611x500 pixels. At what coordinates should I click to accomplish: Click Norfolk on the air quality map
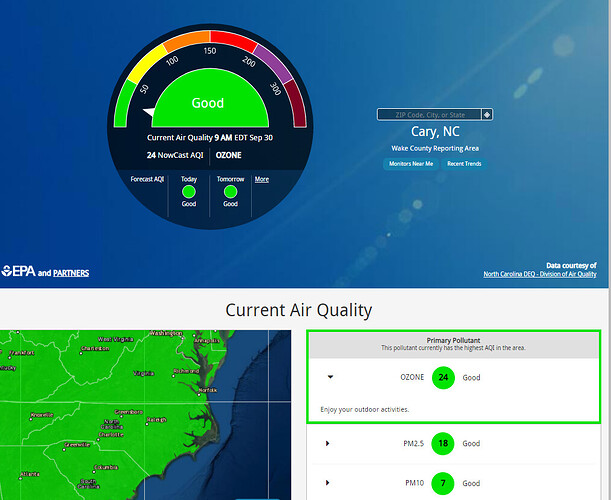click(x=208, y=390)
